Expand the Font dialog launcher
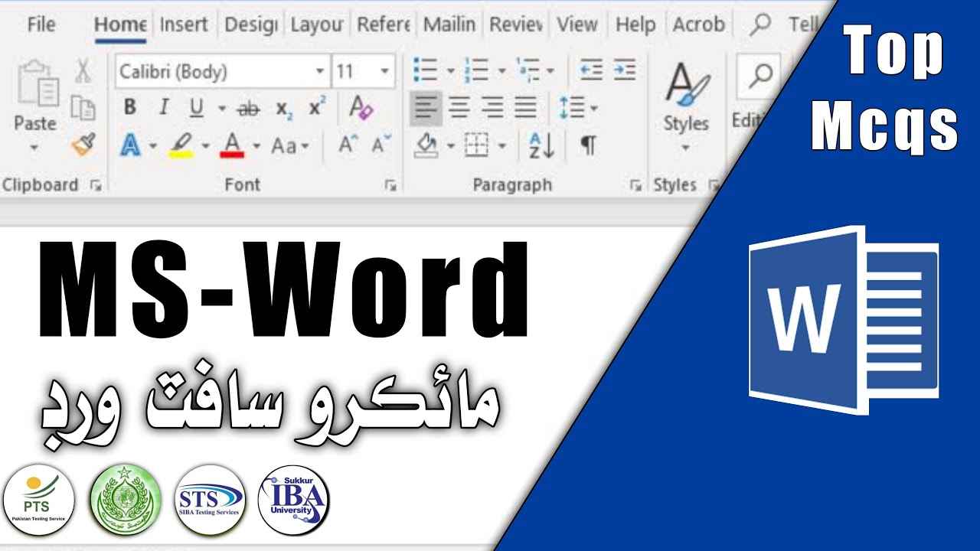The image size is (980, 551). click(390, 184)
